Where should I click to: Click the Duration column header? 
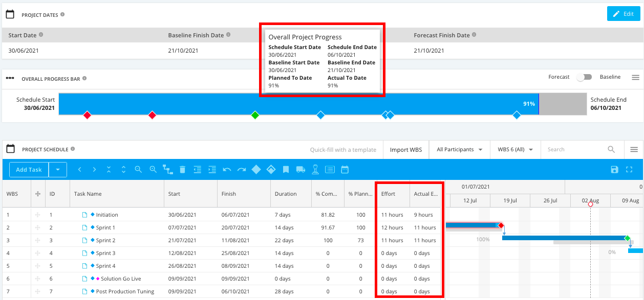pos(291,194)
